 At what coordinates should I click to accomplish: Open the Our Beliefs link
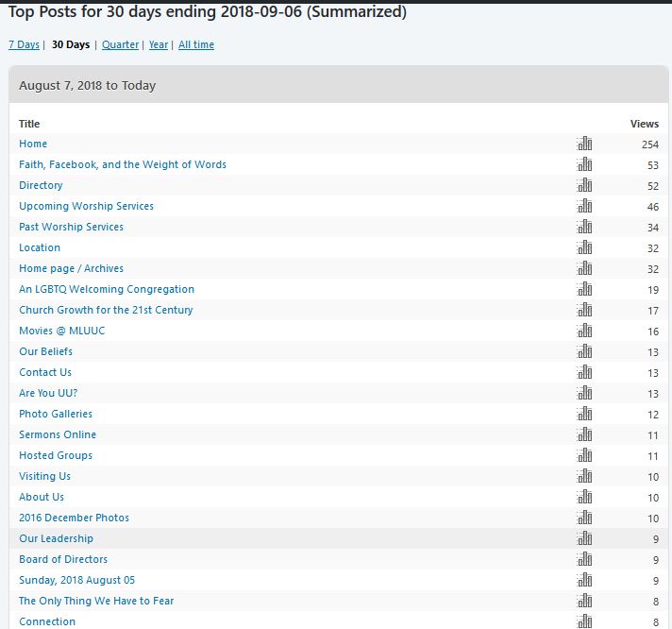tap(46, 351)
